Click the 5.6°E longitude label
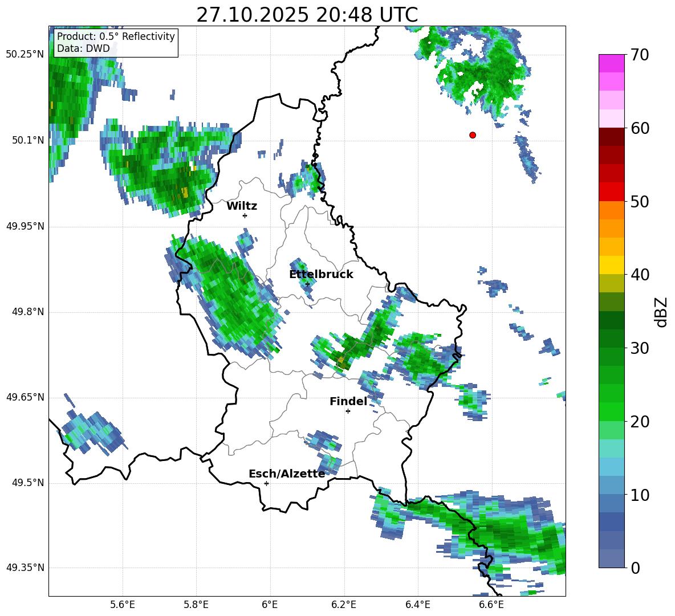 pos(123,605)
